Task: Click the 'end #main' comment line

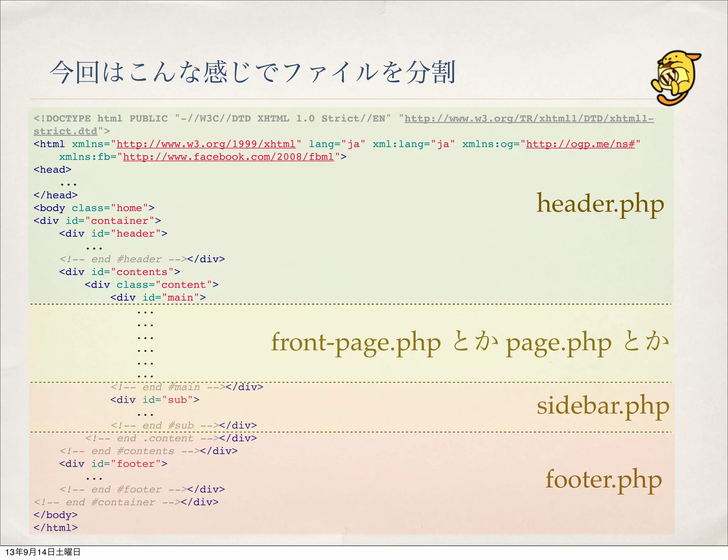Action: point(187,387)
